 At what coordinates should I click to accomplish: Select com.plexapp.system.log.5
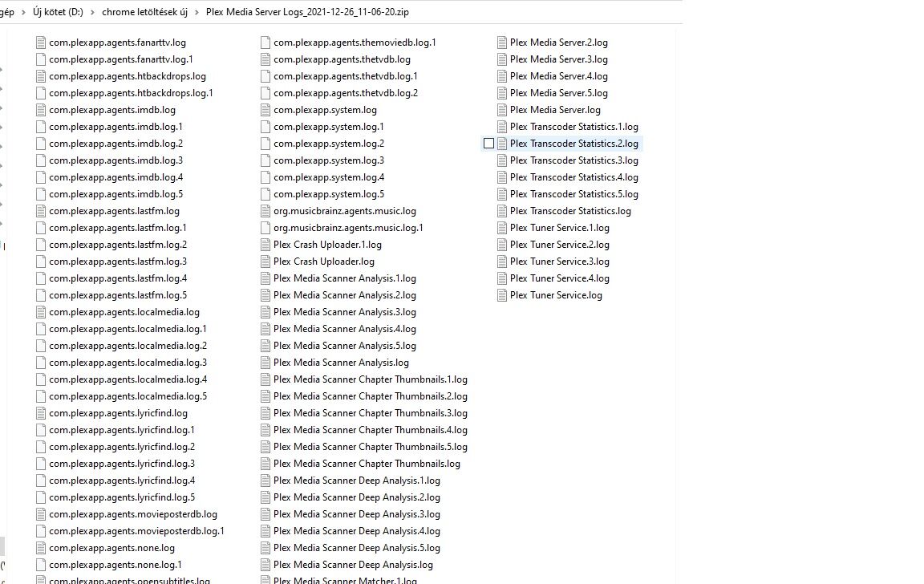[329, 194]
